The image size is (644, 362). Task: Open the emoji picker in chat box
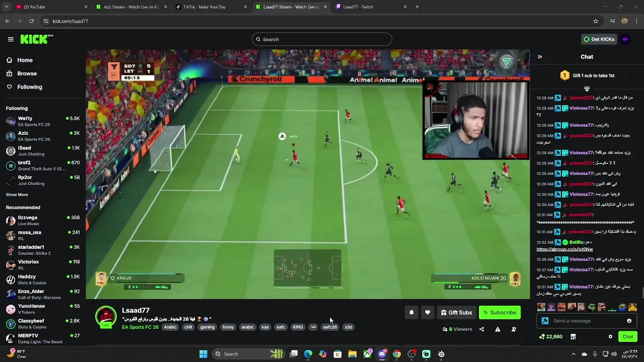pyautogui.click(x=629, y=321)
